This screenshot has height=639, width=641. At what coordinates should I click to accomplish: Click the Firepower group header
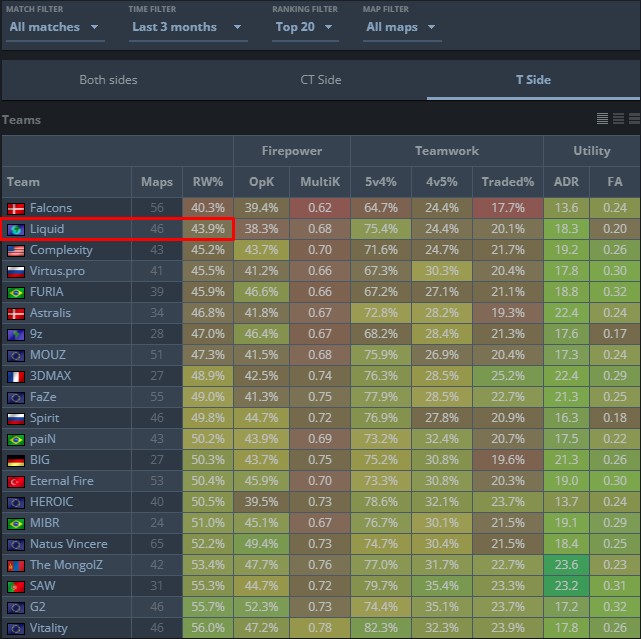(292, 151)
